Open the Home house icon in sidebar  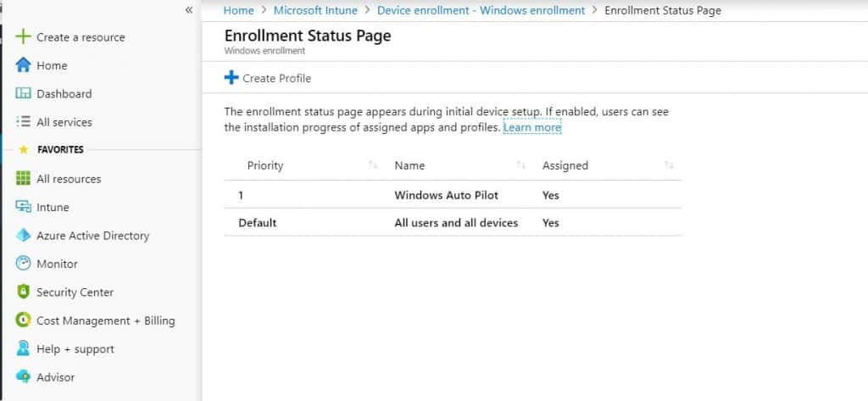point(23,65)
